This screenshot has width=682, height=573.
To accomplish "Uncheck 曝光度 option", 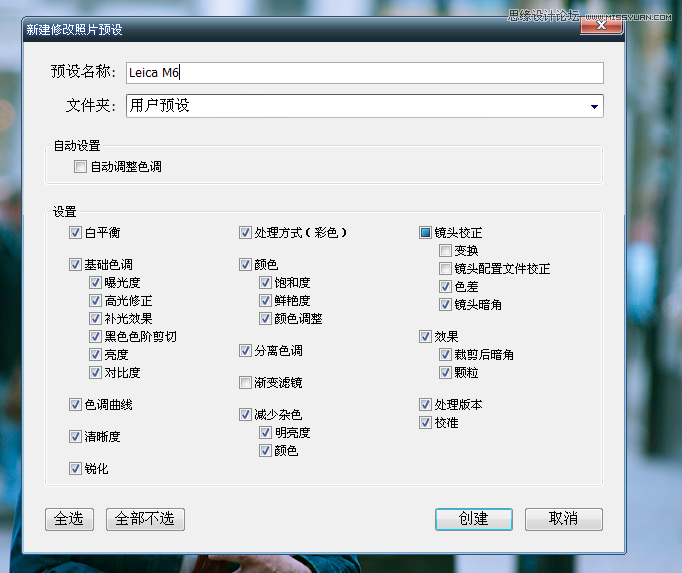I will tap(95, 282).
